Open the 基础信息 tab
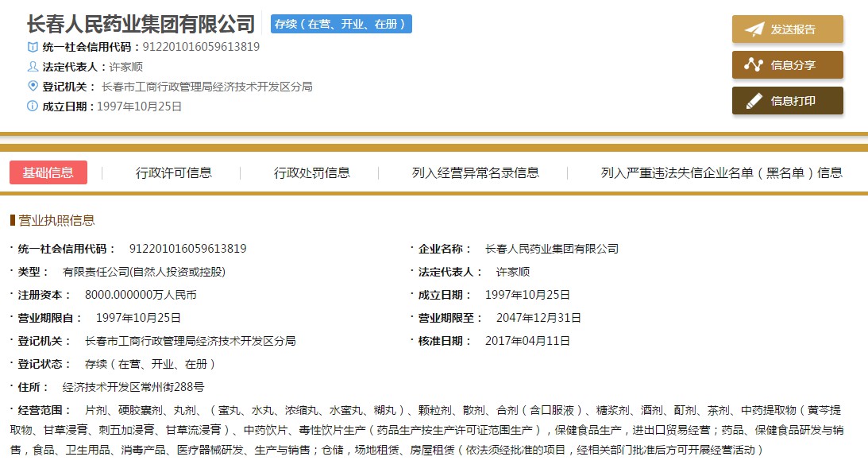The image size is (868, 476). click(48, 172)
